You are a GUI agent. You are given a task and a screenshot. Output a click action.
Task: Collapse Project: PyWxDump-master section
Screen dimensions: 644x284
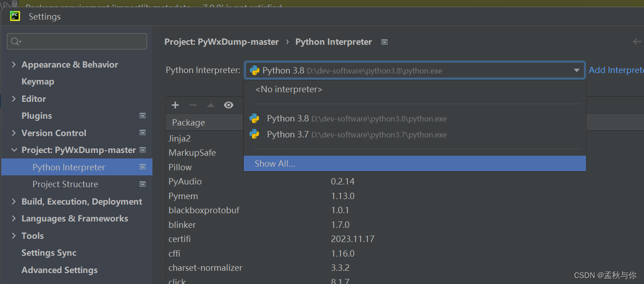tap(14, 150)
